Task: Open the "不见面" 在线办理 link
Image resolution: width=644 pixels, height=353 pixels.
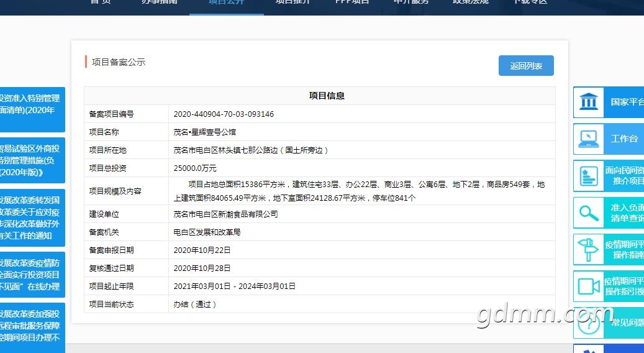Action: (x=31, y=275)
